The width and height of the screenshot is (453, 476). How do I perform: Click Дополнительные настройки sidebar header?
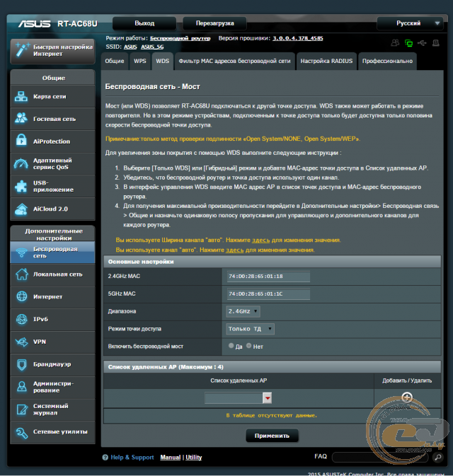(53, 234)
